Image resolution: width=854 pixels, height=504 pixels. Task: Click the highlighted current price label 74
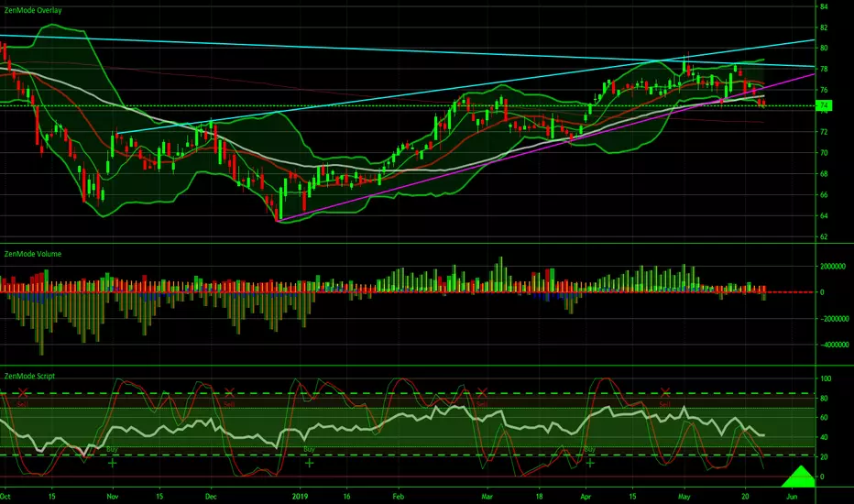tap(824, 105)
